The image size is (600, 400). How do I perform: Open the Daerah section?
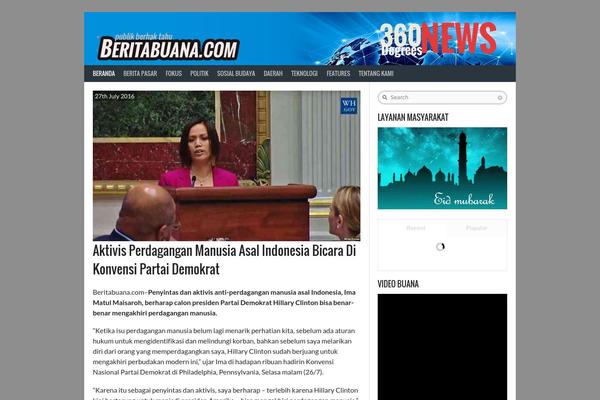[x=273, y=73]
